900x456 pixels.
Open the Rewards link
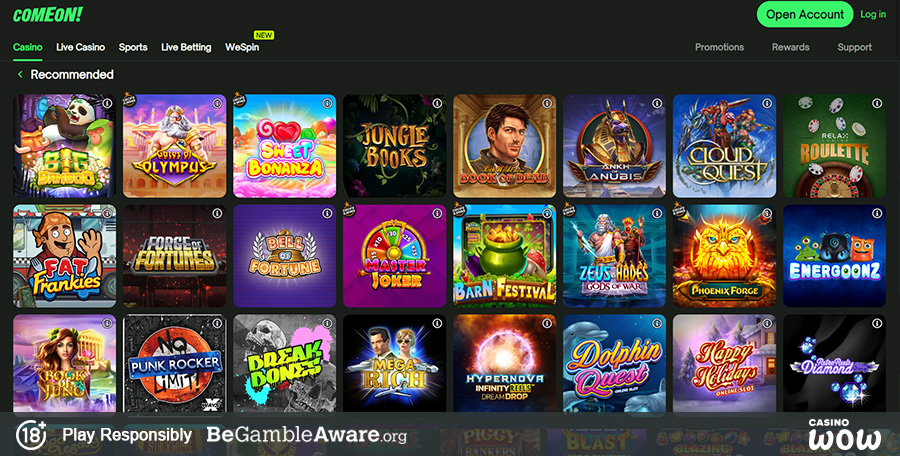[x=790, y=47]
